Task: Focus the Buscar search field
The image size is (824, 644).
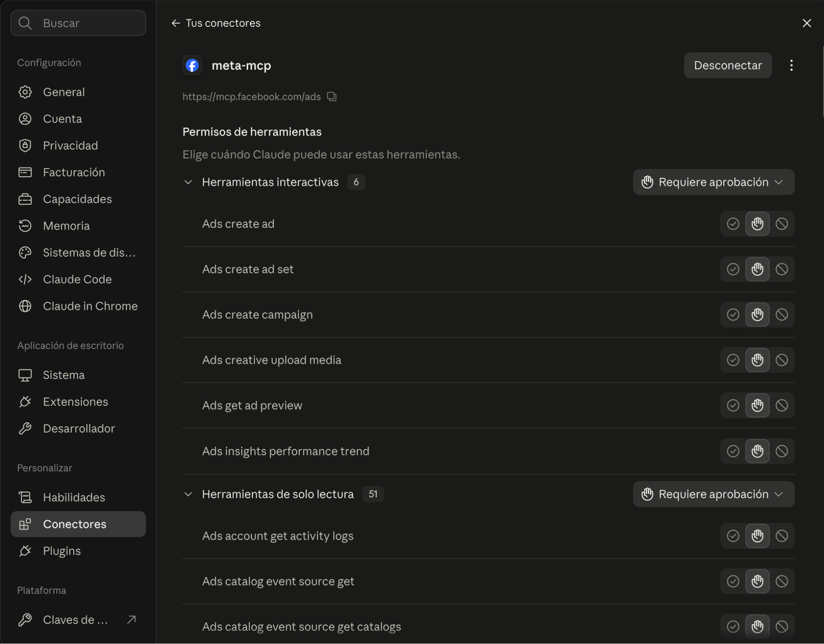Action: point(78,23)
